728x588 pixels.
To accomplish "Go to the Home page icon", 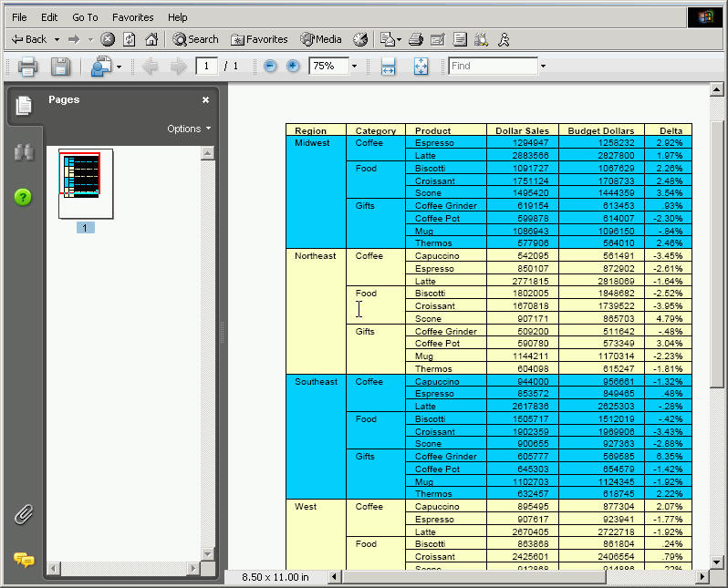I will tap(151, 39).
